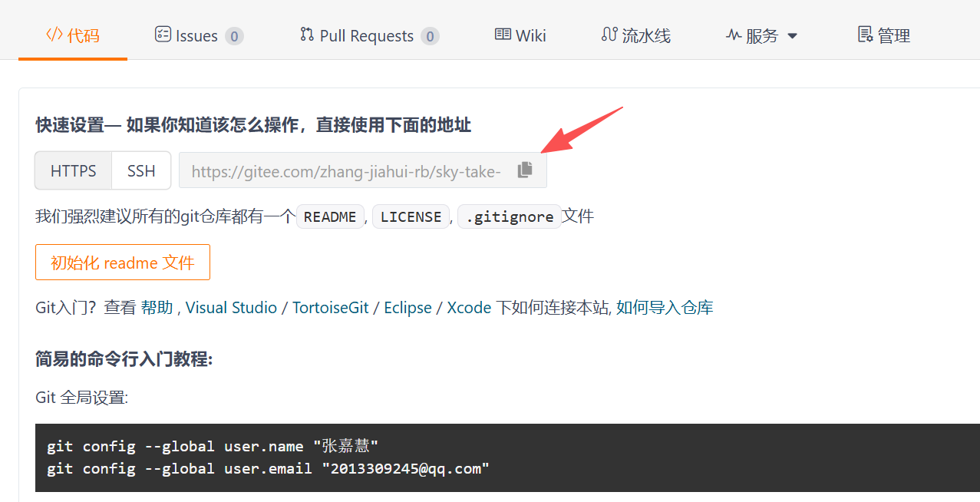980x502 pixels.
Task: Copy the repository URL with the copy icon
Action: (525, 170)
